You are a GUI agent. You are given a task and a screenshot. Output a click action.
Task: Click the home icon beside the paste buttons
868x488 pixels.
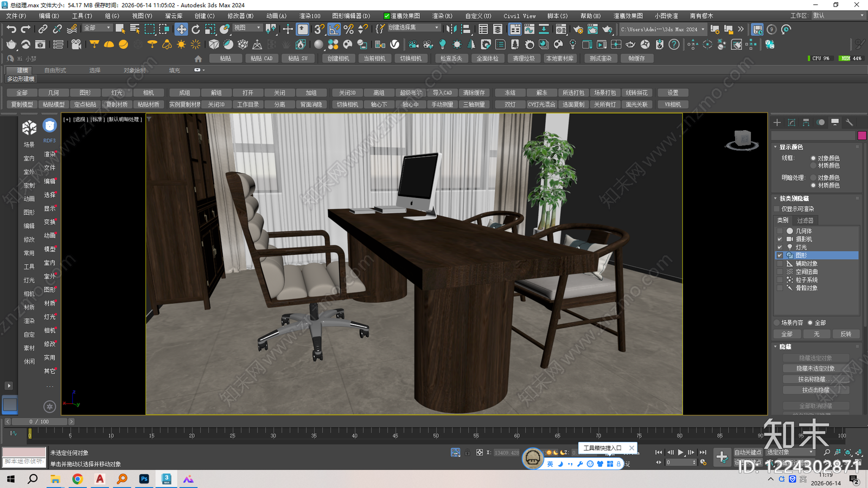coord(198,59)
